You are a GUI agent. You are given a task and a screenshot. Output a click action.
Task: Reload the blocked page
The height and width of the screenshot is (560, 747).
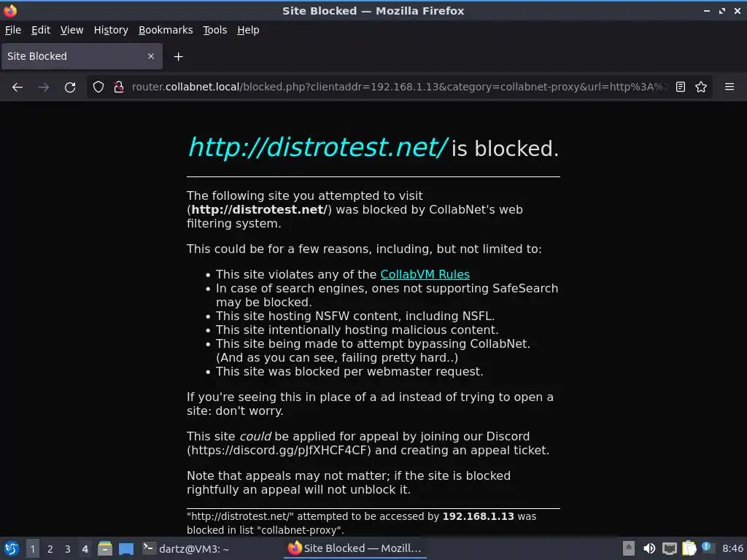pos(70,87)
